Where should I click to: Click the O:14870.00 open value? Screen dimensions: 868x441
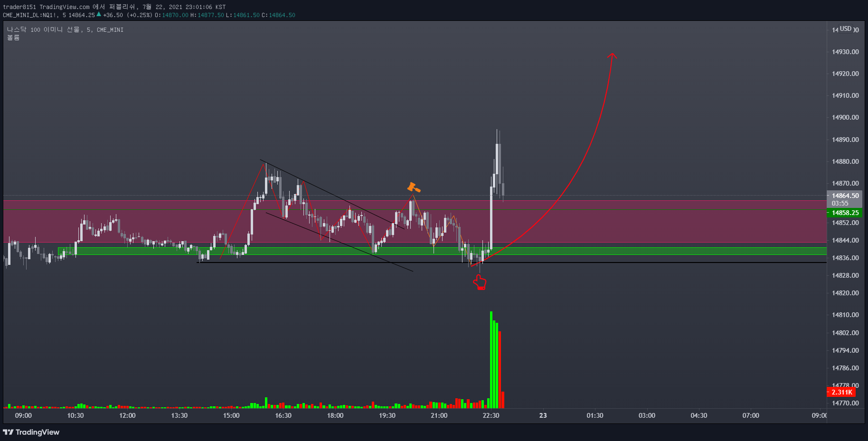point(171,15)
